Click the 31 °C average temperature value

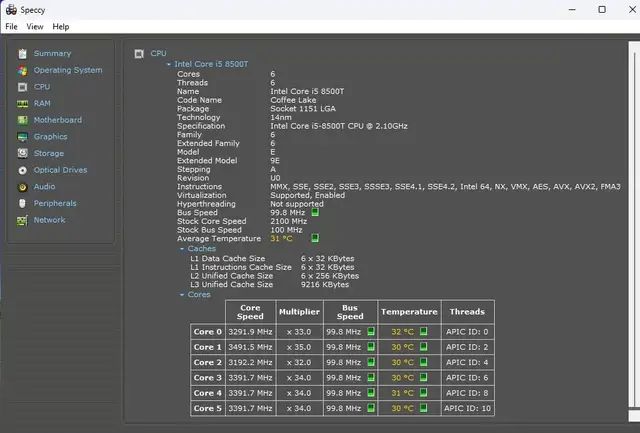click(x=281, y=238)
